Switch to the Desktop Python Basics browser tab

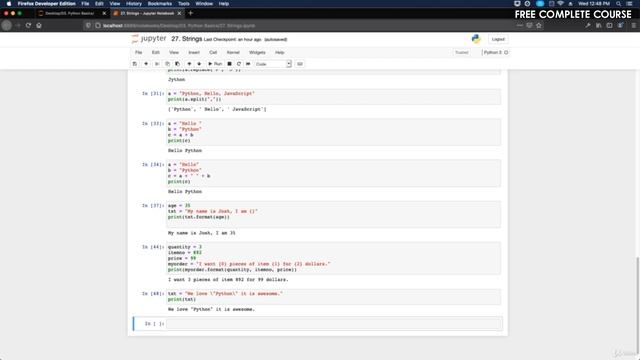point(69,13)
